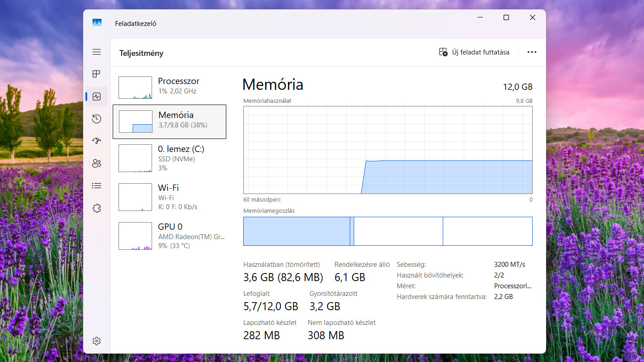Open the App history page icon
The width and height of the screenshot is (644, 362).
(97, 119)
